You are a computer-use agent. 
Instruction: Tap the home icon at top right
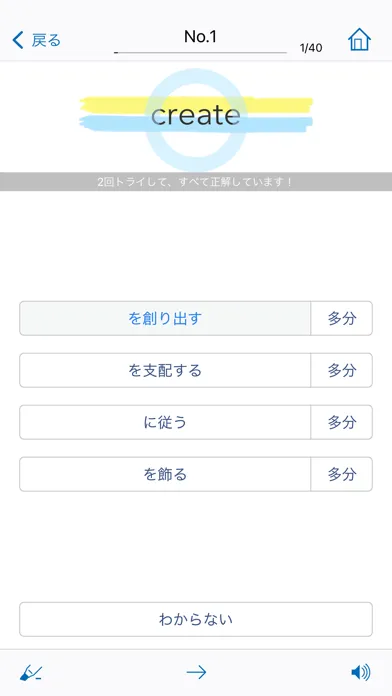(359, 40)
